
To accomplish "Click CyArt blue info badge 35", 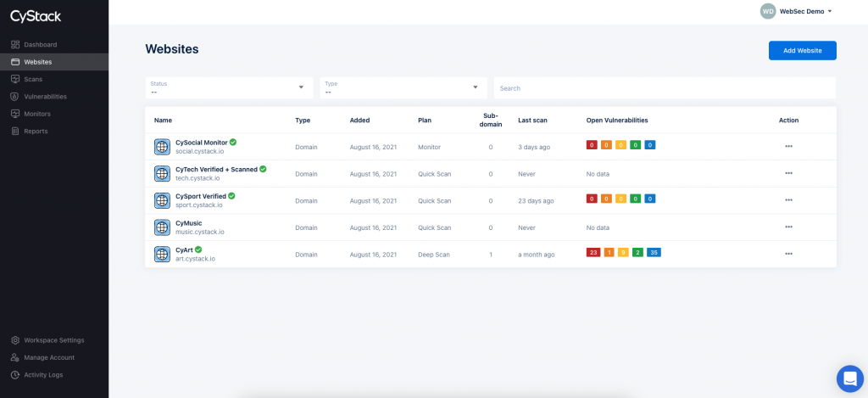I will 654,253.
